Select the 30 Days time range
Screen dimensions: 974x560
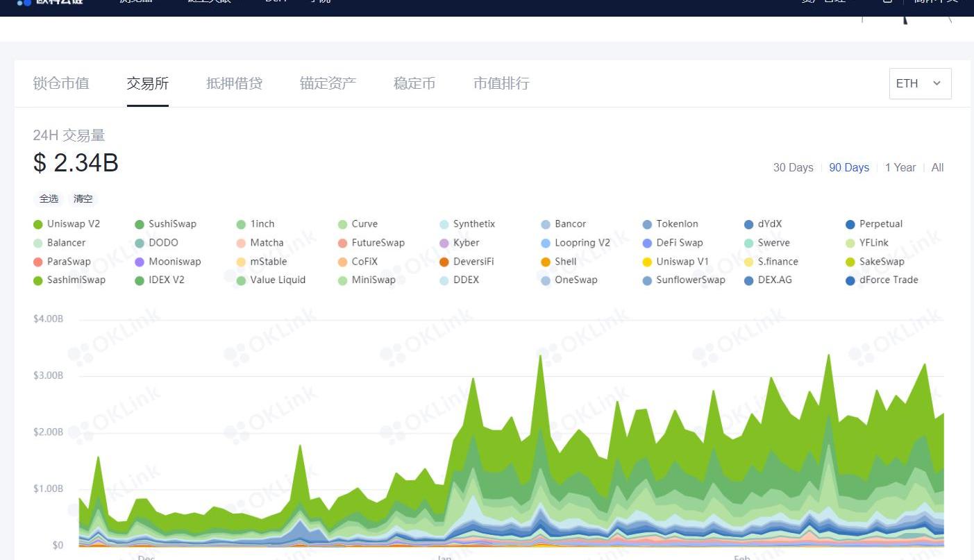(793, 167)
